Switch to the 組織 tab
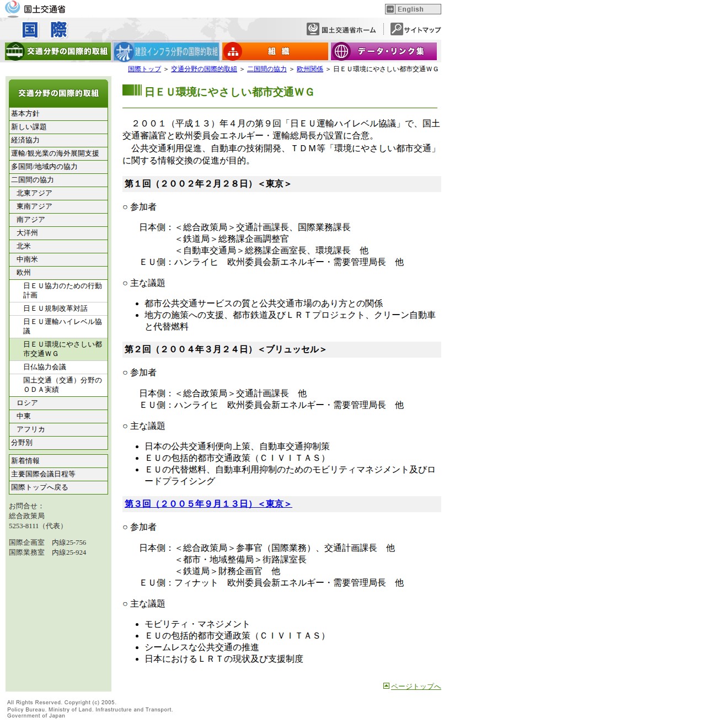Screen dimensions: 706x728 click(275, 51)
